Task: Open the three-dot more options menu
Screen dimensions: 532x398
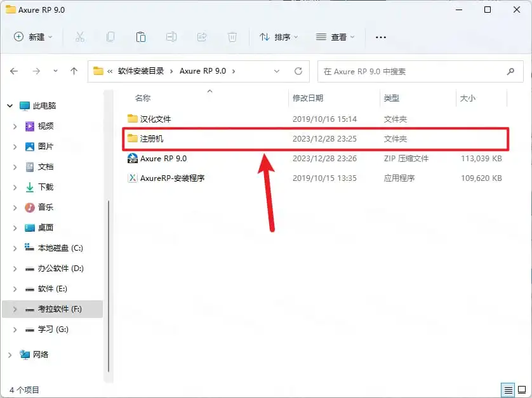Action: (381, 37)
